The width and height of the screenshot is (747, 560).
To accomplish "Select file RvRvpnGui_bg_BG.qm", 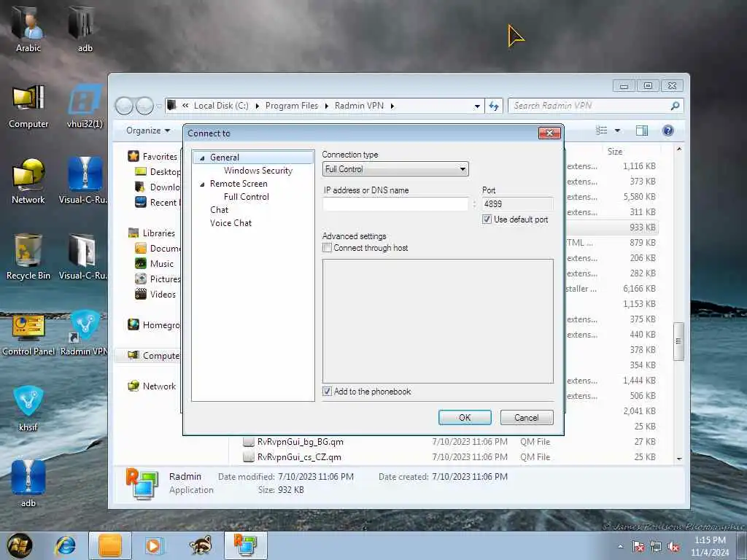I will point(300,442).
